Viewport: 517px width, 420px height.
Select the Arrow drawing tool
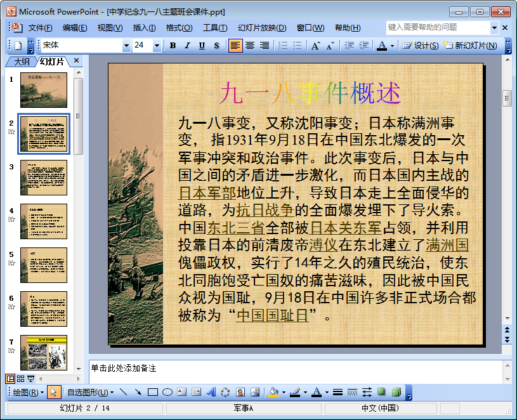click(138, 392)
